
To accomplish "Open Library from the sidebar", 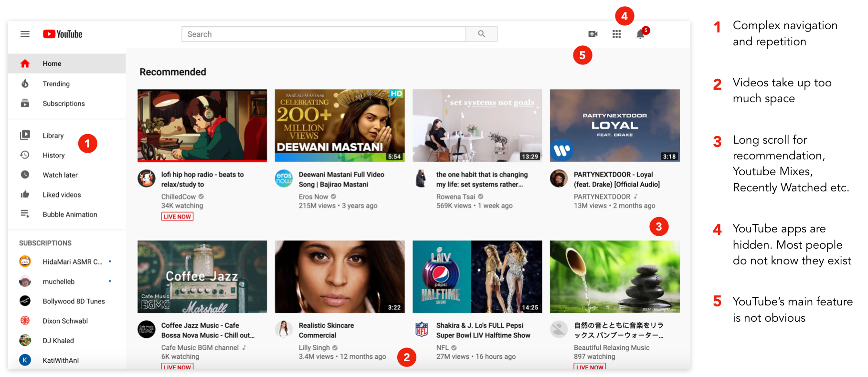I will click(x=67, y=136).
